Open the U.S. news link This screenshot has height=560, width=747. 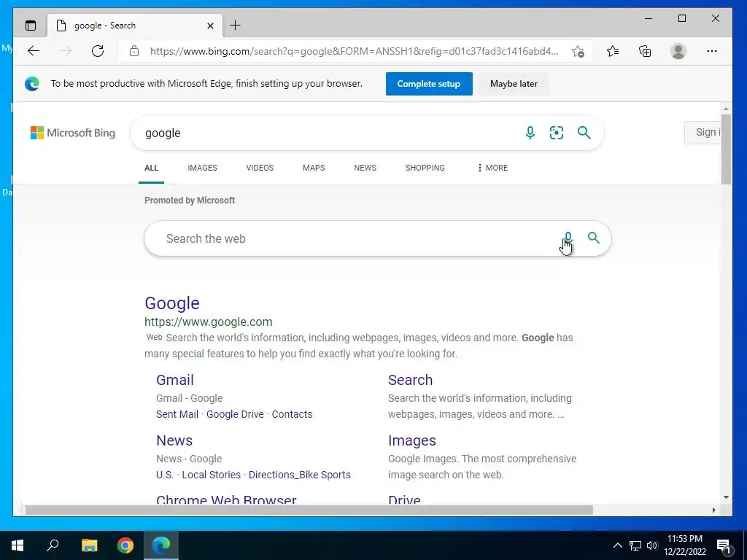click(x=165, y=475)
